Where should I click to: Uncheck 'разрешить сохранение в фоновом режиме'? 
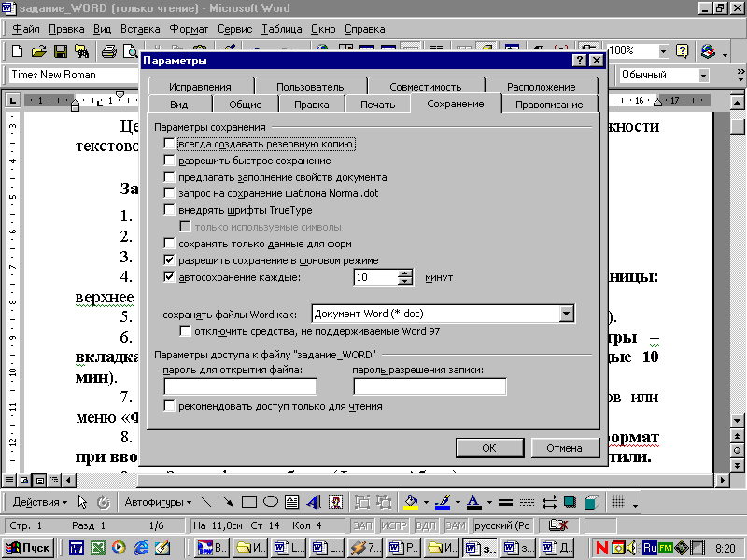(x=169, y=260)
